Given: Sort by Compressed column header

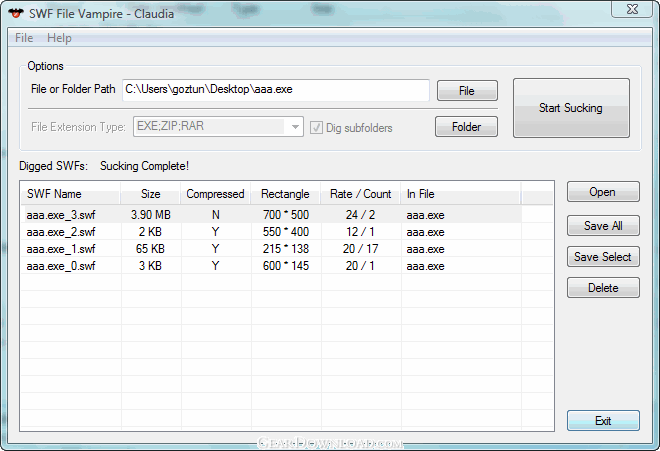Looking at the screenshot, I should tap(216, 194).
